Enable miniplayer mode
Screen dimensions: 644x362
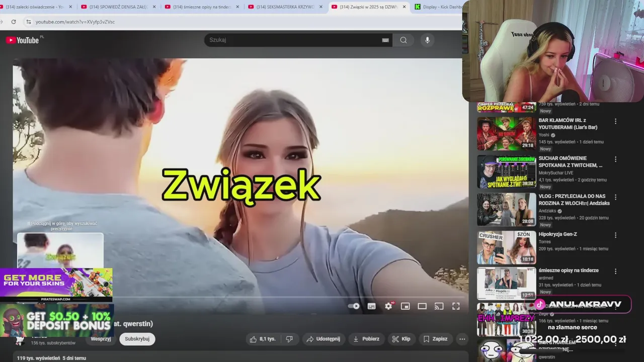tap(405, 306)
